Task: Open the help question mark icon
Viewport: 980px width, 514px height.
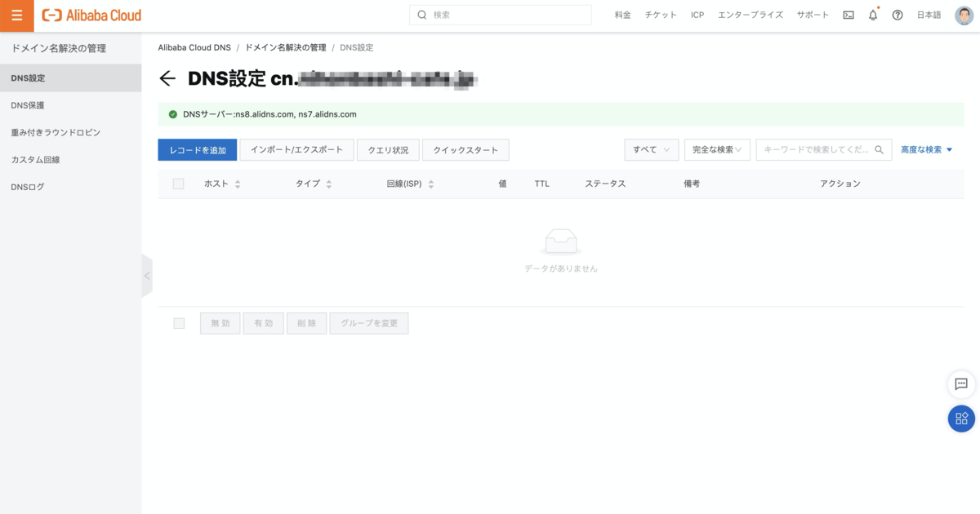Action: pos(898,16)
